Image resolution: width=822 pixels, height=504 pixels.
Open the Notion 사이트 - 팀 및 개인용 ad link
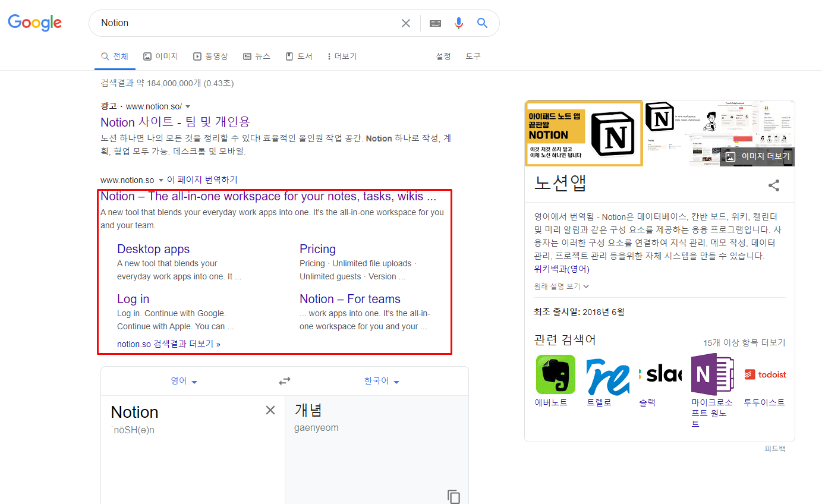tap(175, 122)
